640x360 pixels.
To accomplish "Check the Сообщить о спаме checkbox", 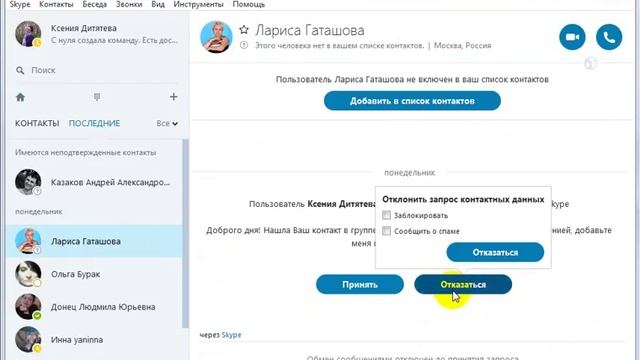I will (x=386, y=231).
